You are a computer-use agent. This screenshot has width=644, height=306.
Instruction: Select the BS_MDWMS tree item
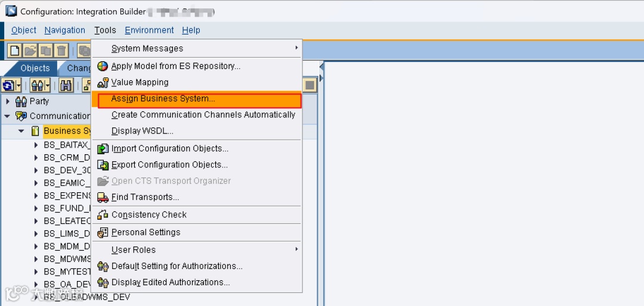tap(67, 259)
